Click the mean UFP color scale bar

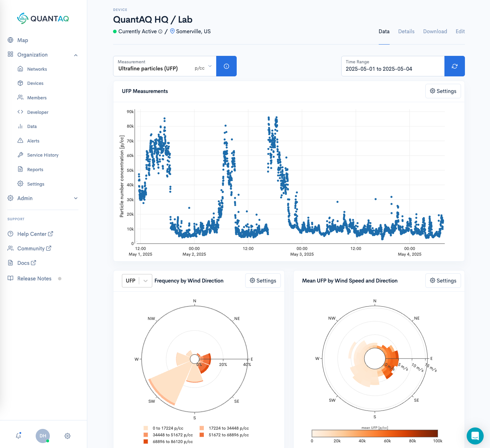[x=374, y=434]
